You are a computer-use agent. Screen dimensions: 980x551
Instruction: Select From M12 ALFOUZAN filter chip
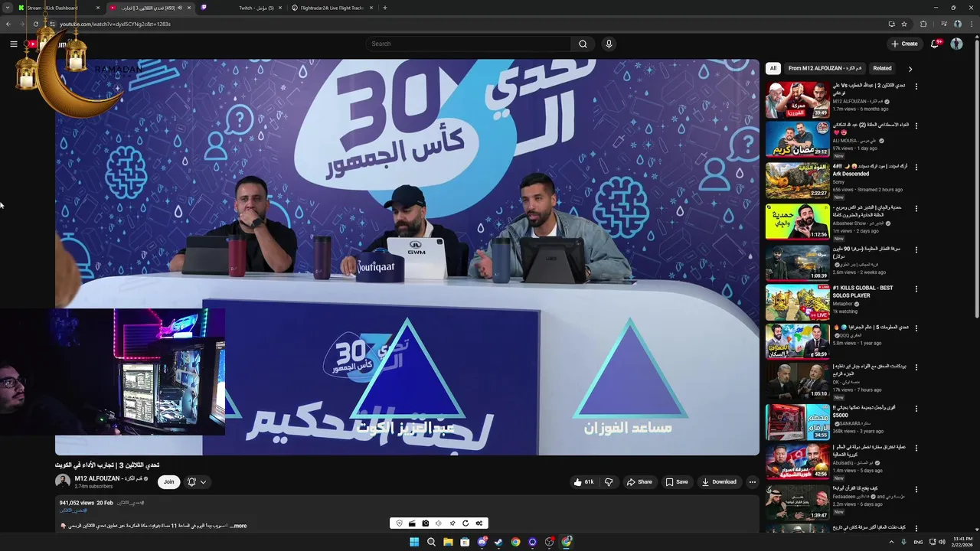[825, 68]
